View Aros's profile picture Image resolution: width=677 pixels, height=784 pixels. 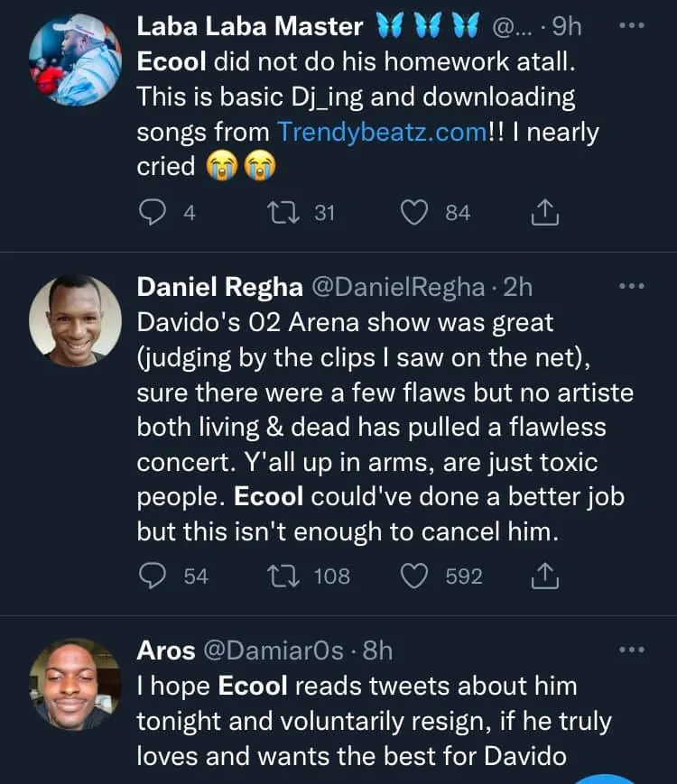tap(75, 684)
